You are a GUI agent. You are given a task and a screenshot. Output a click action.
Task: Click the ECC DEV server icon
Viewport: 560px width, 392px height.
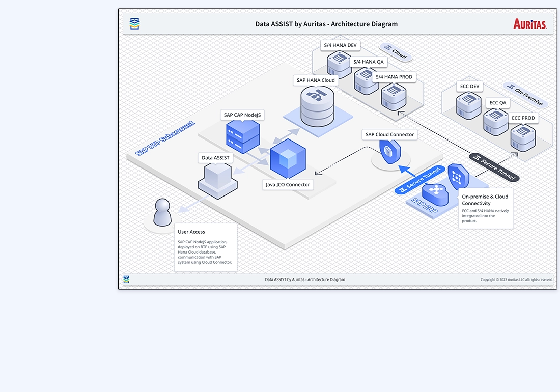468,106
